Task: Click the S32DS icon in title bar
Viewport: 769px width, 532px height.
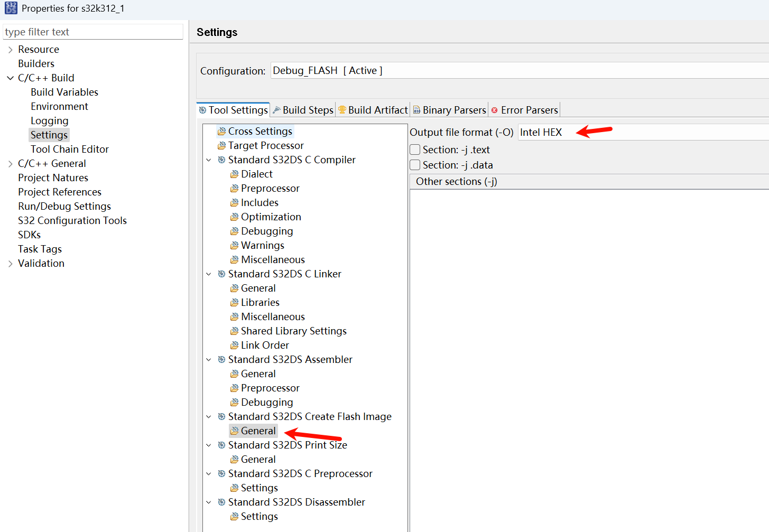Action: (x=11, y=8)
